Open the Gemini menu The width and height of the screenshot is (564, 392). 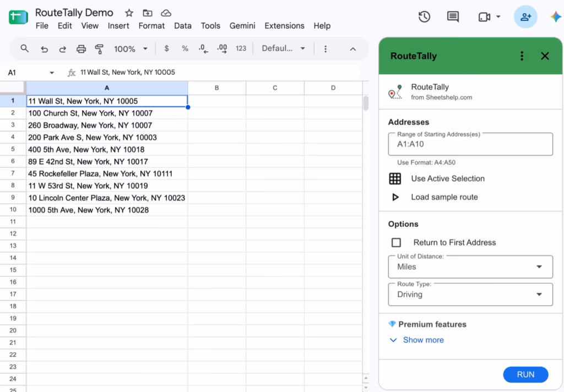[x=242, y=26]
